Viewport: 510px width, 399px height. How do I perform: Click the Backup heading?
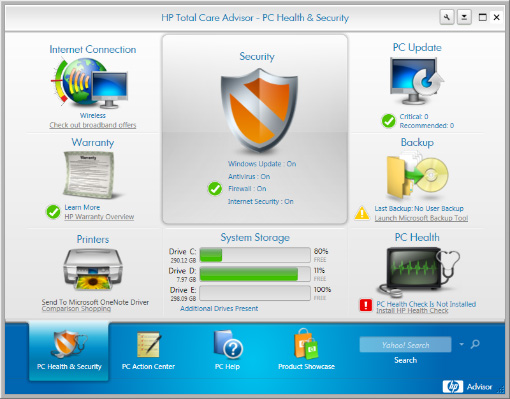click(x=417, y=143)
